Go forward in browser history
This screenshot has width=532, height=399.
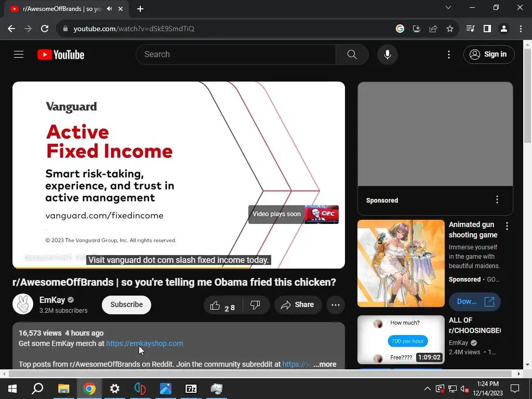point(28,29)
